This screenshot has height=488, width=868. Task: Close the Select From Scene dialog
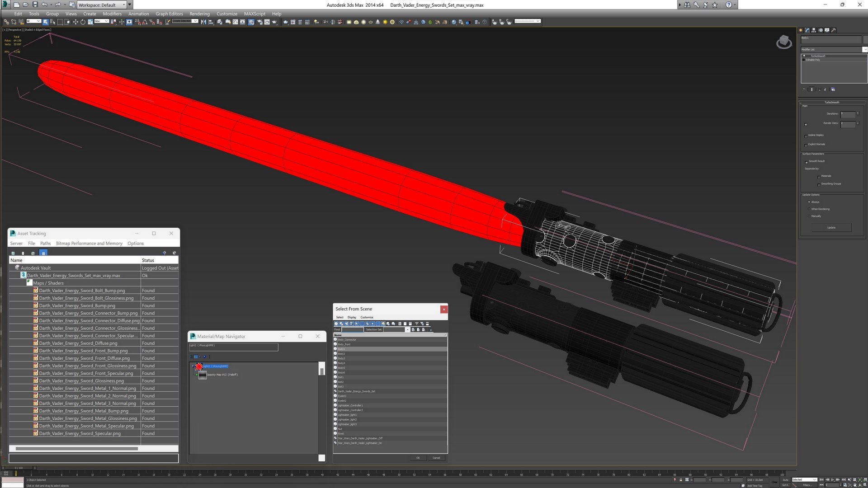pos(444,309)
